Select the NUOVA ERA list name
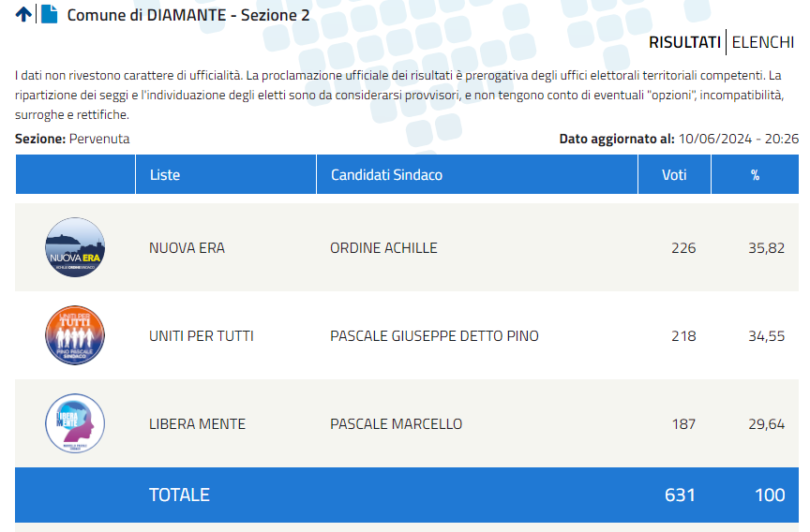 pyautogui.click(x=187, y=248)
